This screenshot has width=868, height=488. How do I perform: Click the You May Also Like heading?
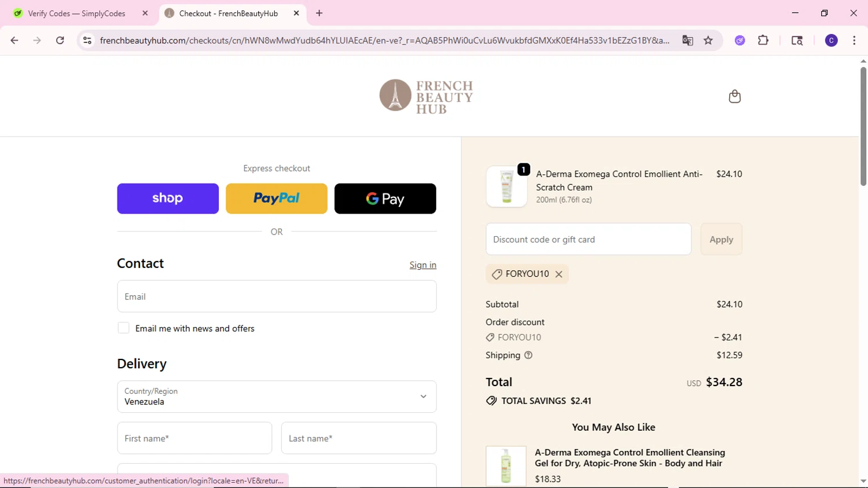pyautogui.click(x=613, y=427)
